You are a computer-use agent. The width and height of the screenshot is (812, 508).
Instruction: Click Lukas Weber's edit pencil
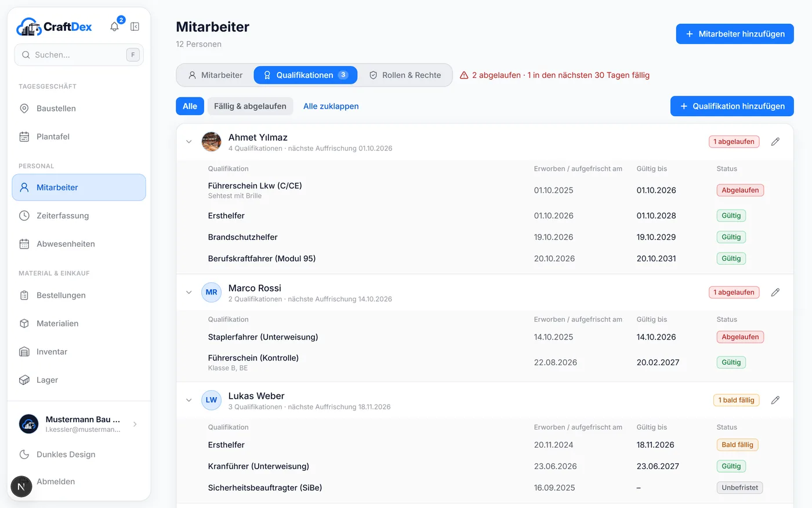pyautogui.click(x=775, y=400)
